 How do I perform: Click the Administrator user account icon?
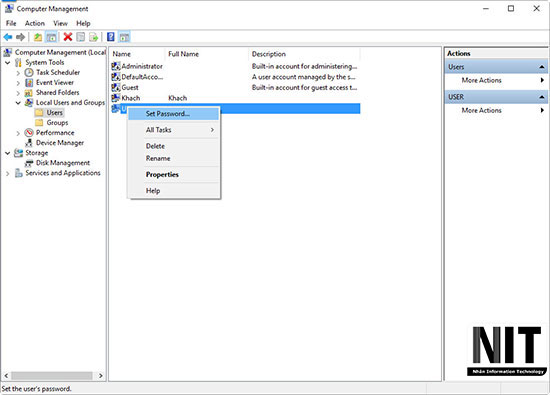(116, 66)
